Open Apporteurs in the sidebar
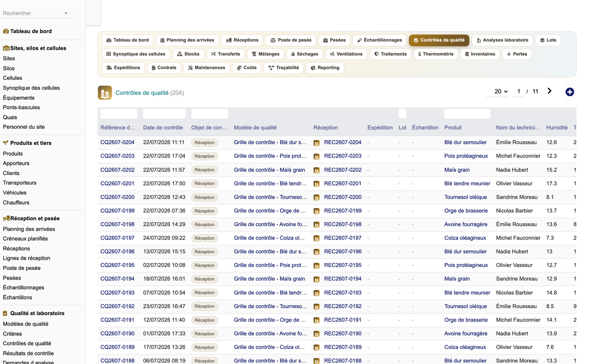Screen dimensions: 589x364 16,163
